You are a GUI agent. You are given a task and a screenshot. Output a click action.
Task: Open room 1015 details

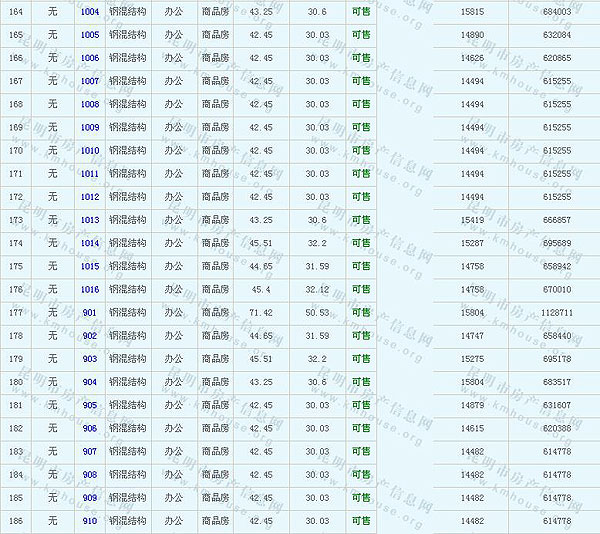90,266
